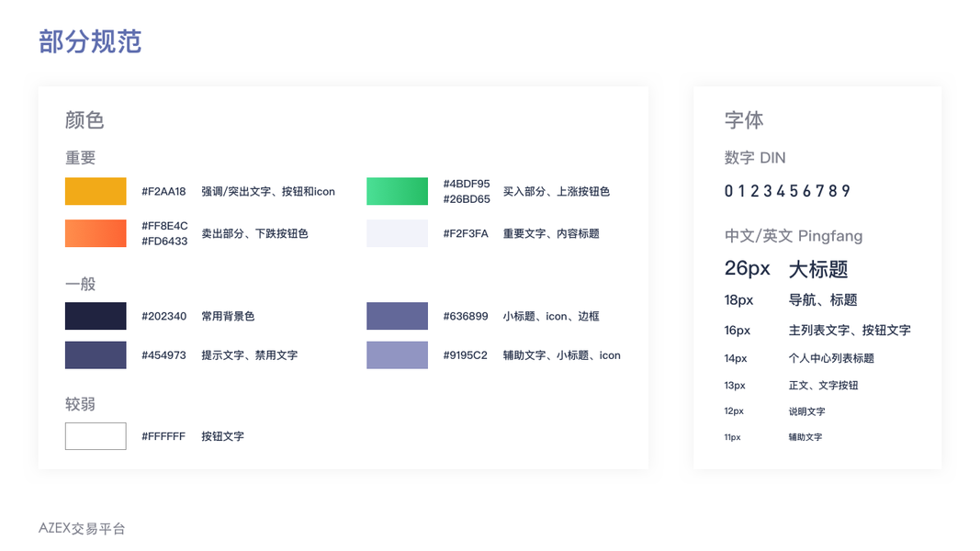The width and height of the screenshot is (980, 551).
Task: Click the '#F2AA18' hex code
Action: [163, 192]
